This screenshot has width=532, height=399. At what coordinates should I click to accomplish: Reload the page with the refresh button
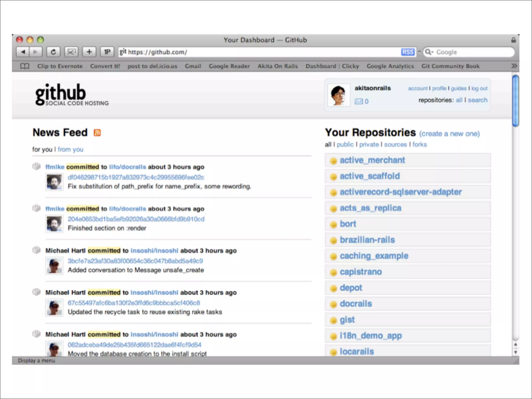[53, 52]
